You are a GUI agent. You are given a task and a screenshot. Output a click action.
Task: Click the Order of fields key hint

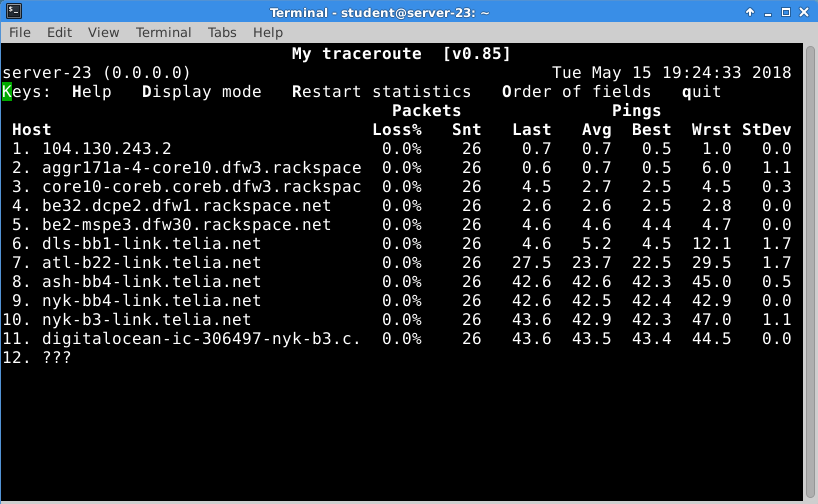(576, 92)
